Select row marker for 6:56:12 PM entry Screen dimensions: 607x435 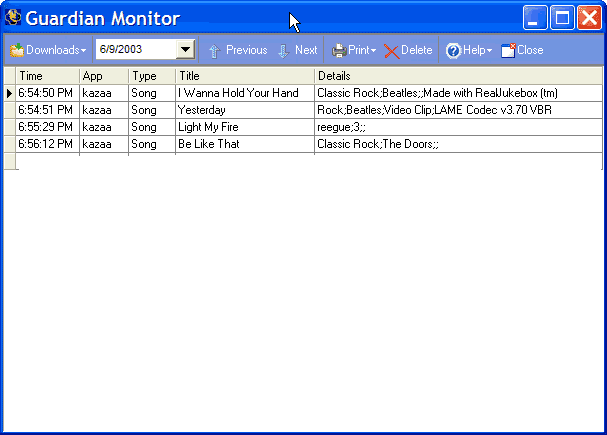click(10, 144)
